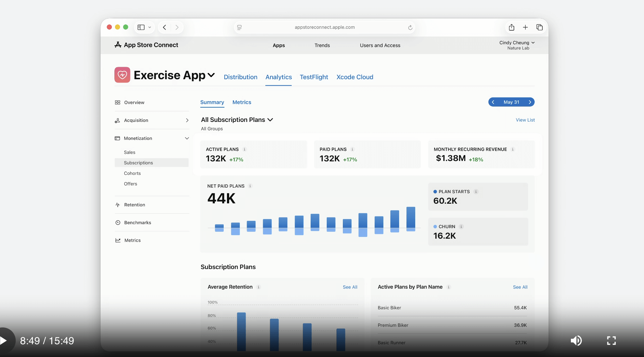Open All Subscription Plans dropdown
Screen dimensions: 644x357
[237, 120]
